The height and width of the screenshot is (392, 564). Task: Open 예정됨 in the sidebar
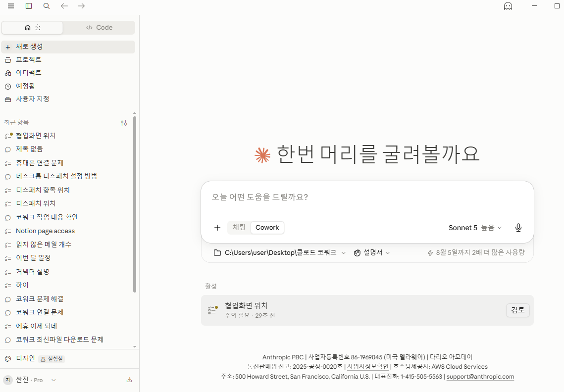click(68, 86)
